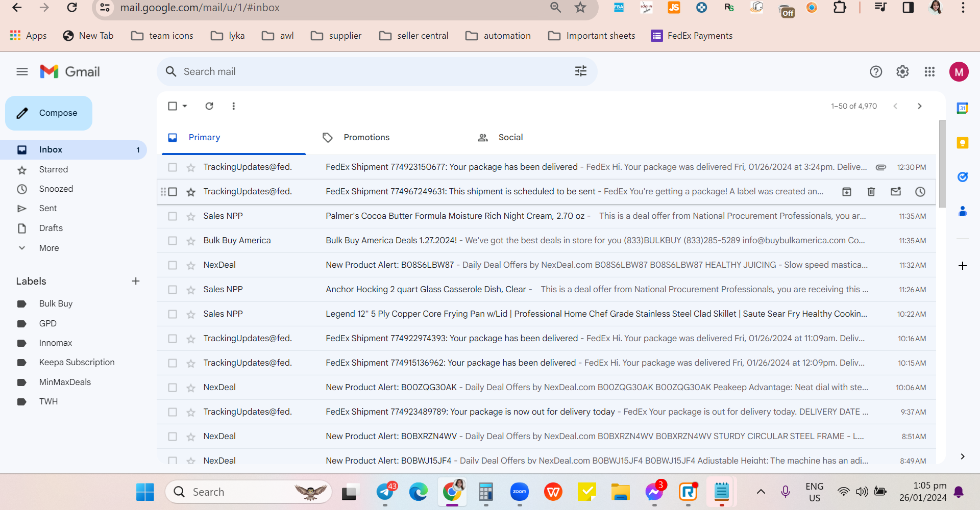Image resolution: width=980 pixels, height=510 pixels.
Task: Open Google Contacts side panel icon
Action: [962, 211]
